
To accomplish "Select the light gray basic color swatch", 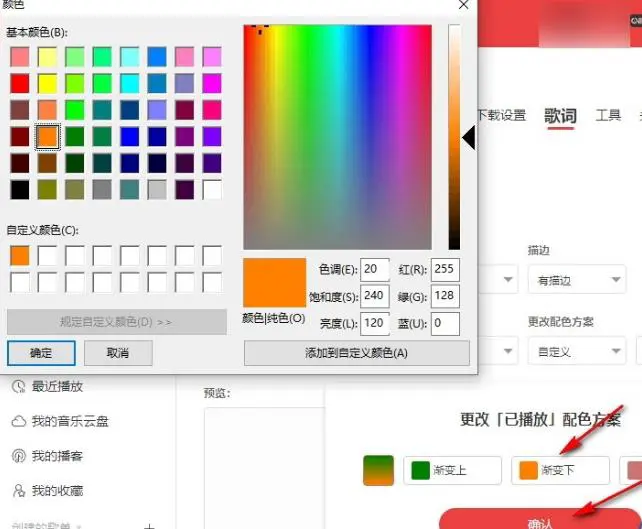I will (157, 190).
